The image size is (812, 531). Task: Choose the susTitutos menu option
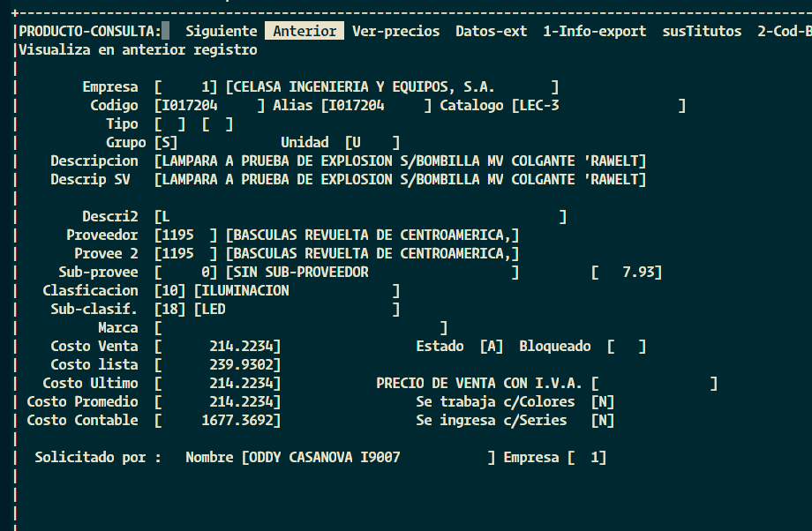702,31
